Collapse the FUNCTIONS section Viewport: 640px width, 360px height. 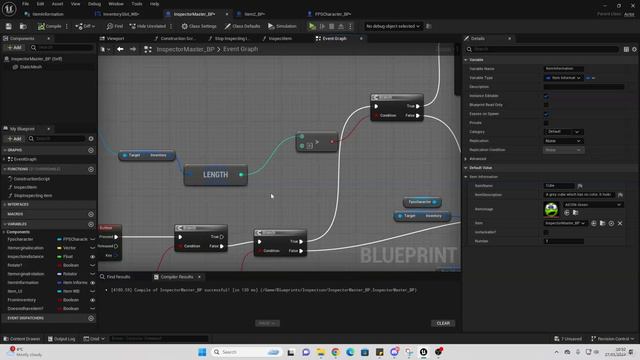(x=4, y=169)
